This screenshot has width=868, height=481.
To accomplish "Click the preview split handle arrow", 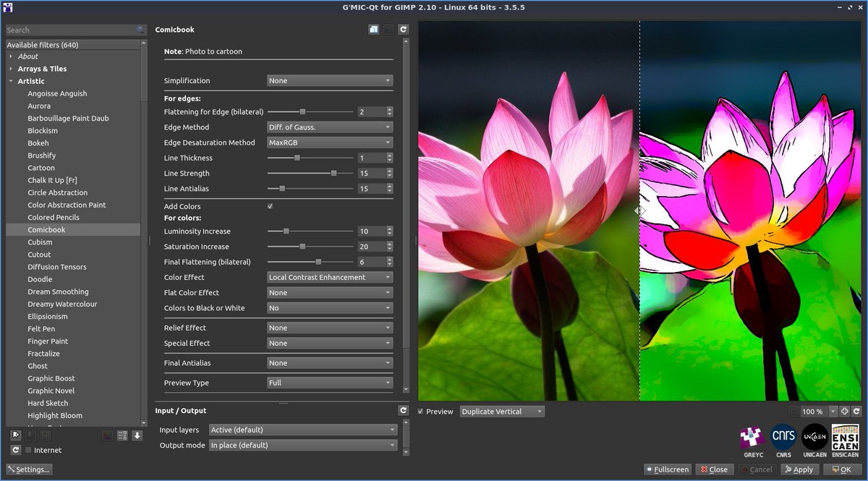I will click(x=639, y=210).
